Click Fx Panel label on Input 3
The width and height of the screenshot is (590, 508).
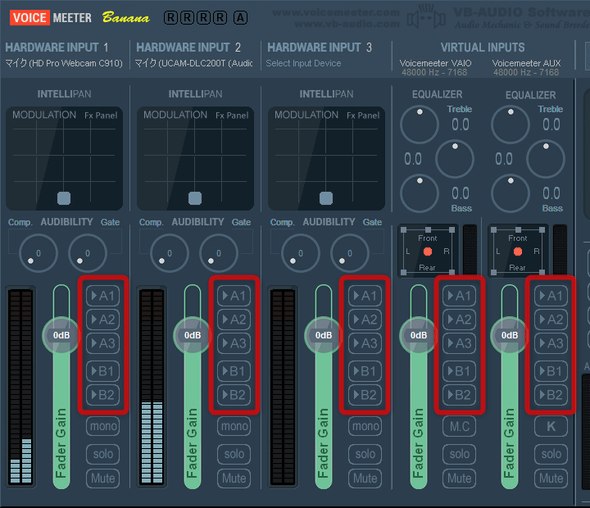[x=363, y=115]
